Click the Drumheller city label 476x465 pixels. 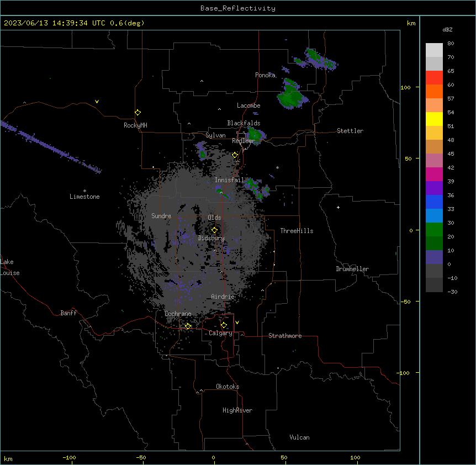(352, 269)
